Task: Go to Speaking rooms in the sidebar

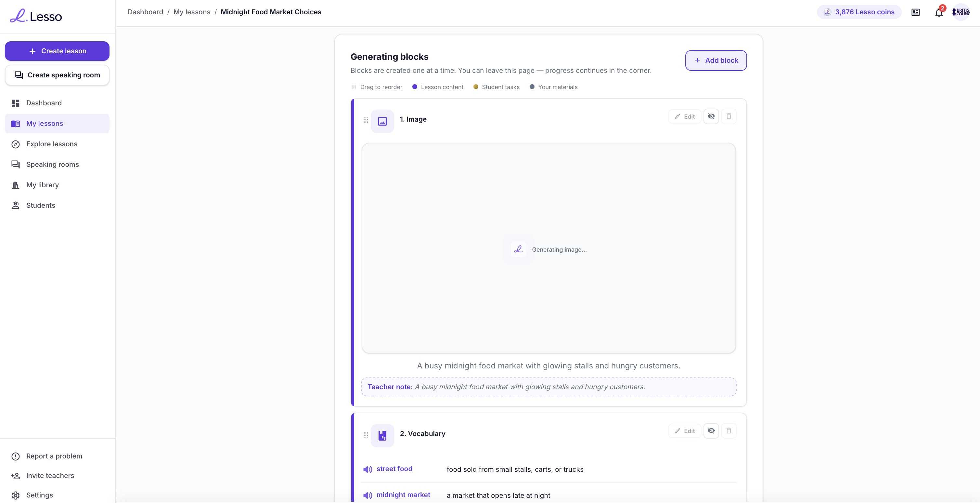Action: pyautogui.click(x=57, y=165)
